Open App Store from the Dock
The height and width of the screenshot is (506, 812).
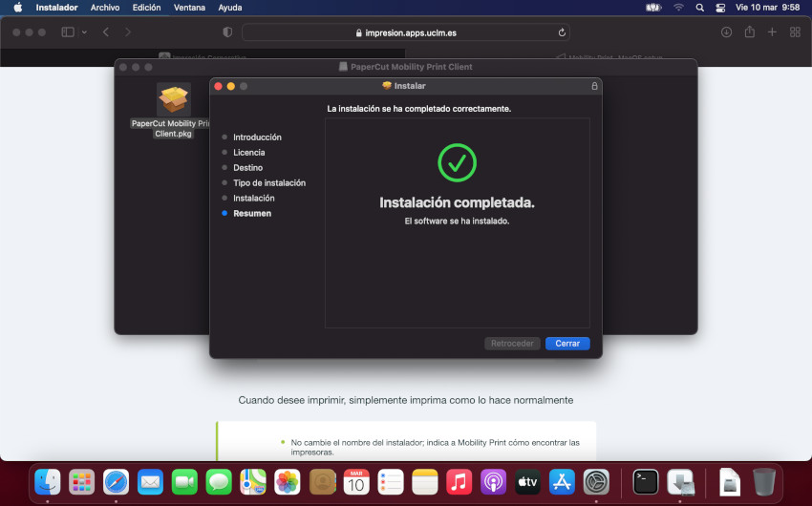click(x=562, y=482)
